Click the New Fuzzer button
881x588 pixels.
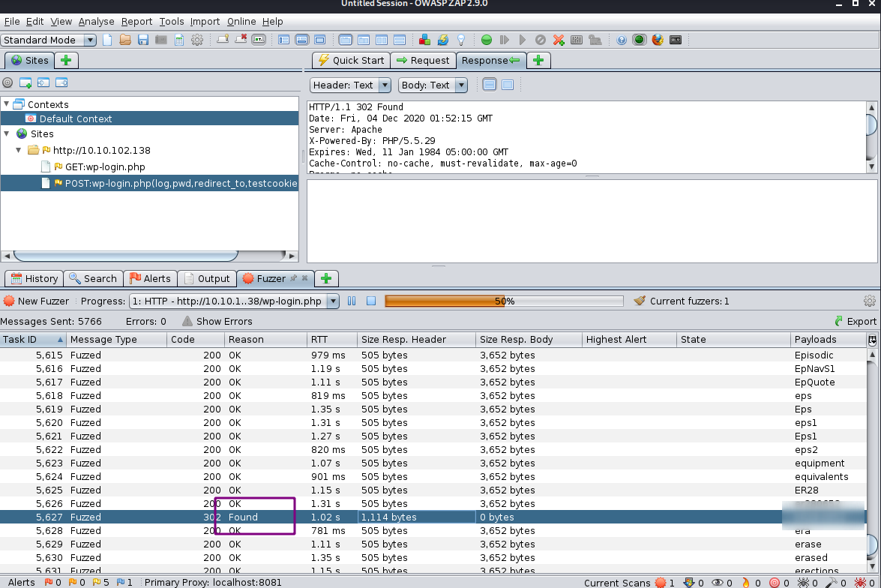click(x=36, y=301)
